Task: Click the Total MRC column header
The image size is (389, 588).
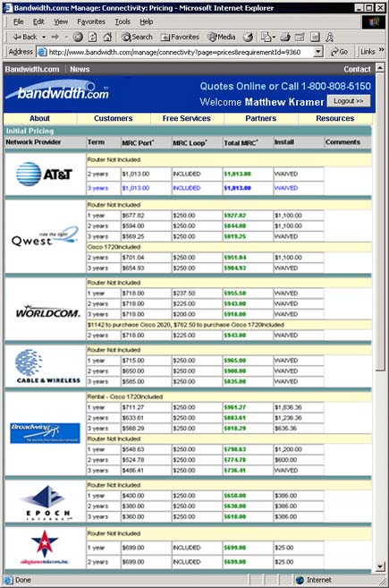Action: click(x=241, y=142)
